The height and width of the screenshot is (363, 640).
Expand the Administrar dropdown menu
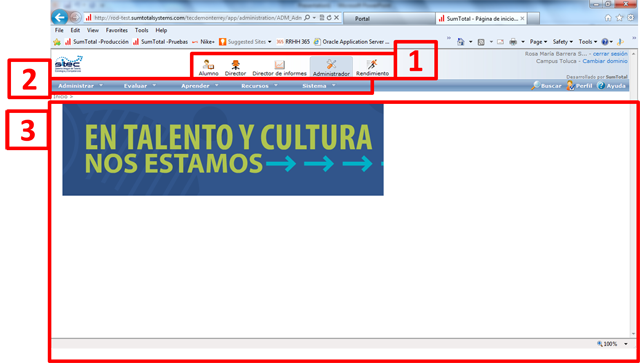[x=80, y=86]
